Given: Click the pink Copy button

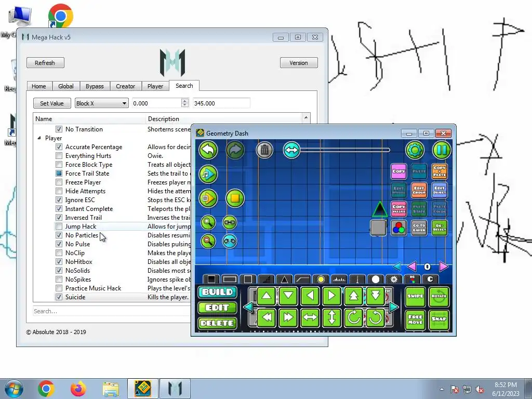Looking at the screenshot, I should [x=398, y=171].
